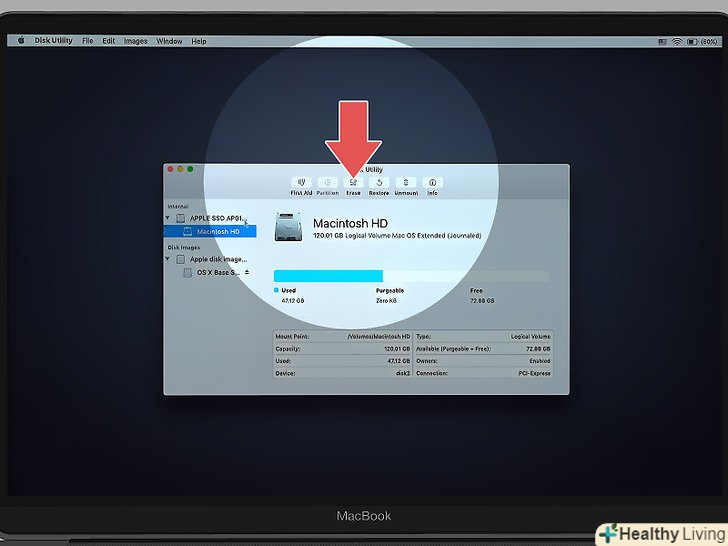Click the Info toolbar icon

point(432,182)
